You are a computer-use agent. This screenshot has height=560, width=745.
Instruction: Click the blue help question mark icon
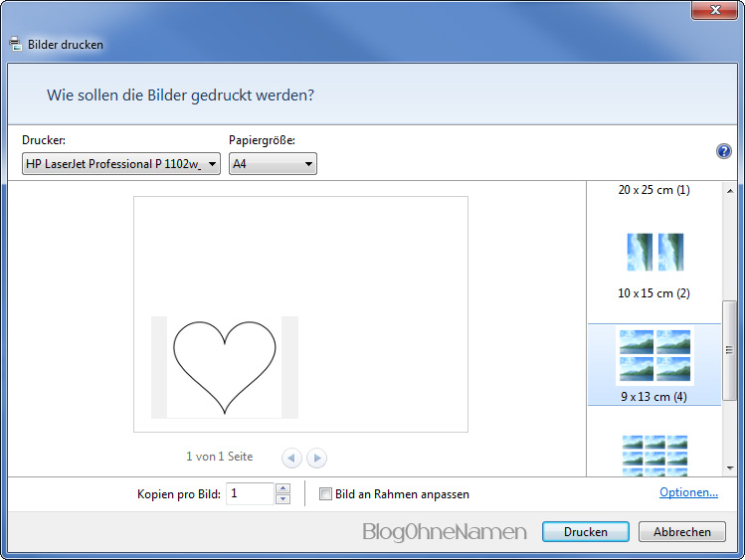pyautogui.click(x=724, y=151)
